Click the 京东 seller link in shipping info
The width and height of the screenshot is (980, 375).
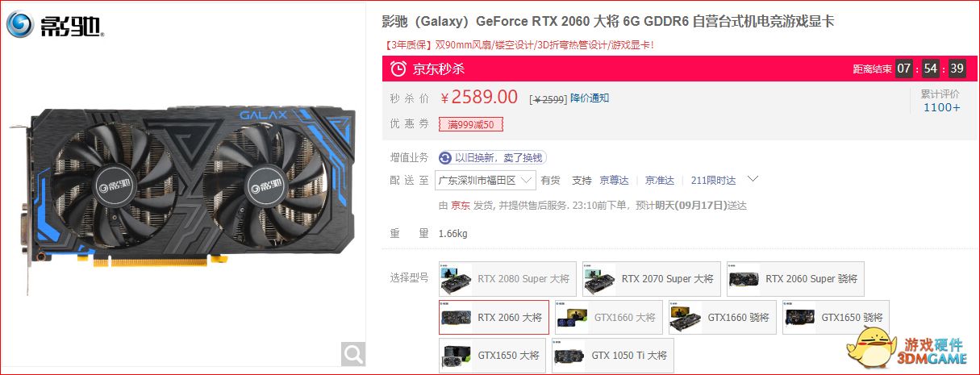coord(460,205)
